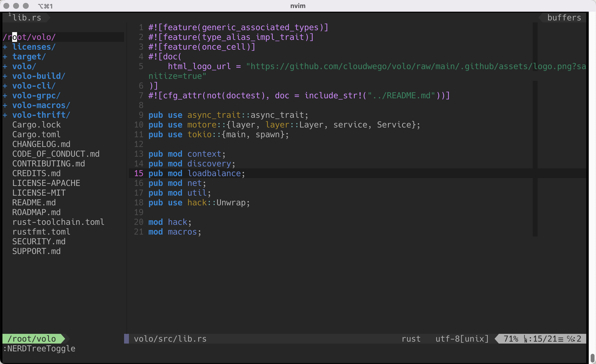Open SECURITY.md in the file tree
The height and width of the screenshot is (364, 596).
(x=39, y=241)
